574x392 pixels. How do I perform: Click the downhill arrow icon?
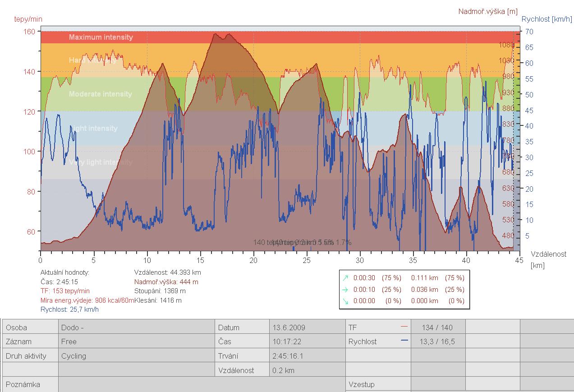(345, 301)
